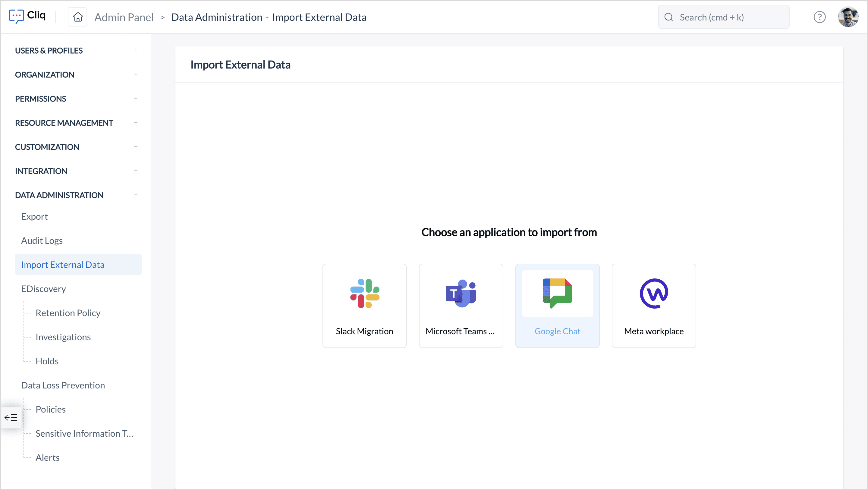The height and width of the screenshot is (490, 868).
Task: Click Admin Panel breadcrumb link
Action: coord(124,17)
